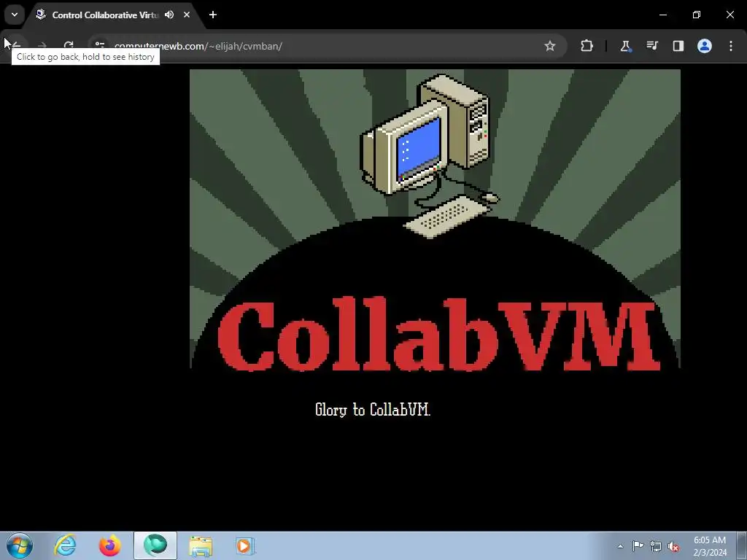Image resolution: width=747 pixels, height=560 pixels.
Task: Reload the page with refresh icon
Action: (69, 46)
